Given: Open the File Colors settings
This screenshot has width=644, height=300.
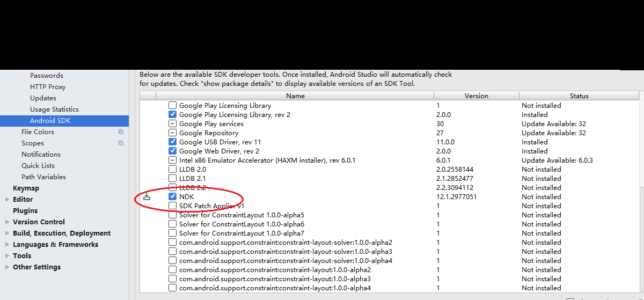Looking at the screenshot, I should [38, 132].
